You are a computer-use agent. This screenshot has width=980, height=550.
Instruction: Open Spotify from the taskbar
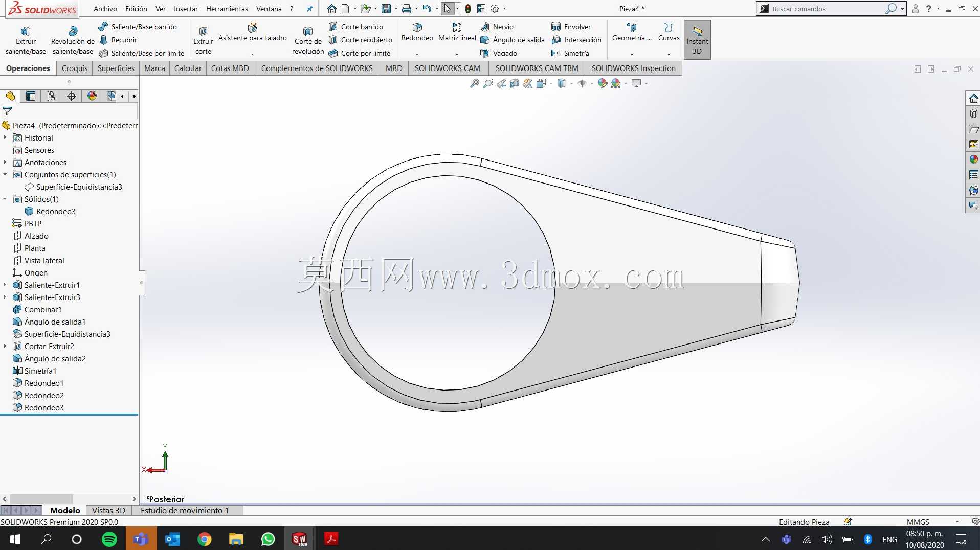(x=109, y=539)
